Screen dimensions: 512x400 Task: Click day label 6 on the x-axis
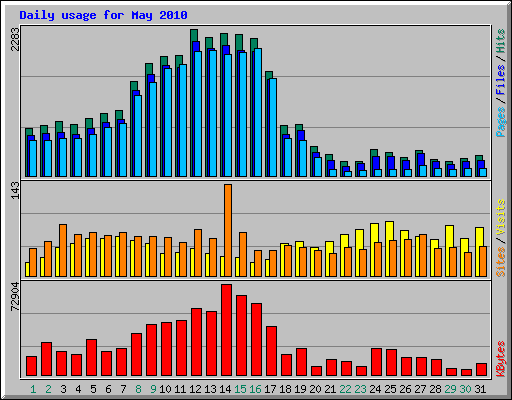[x=108, y=389]
